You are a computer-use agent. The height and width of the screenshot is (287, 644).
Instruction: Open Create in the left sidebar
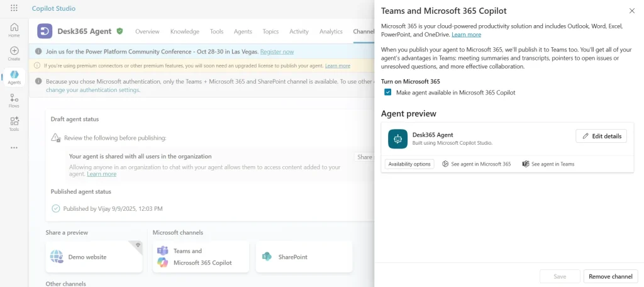coord(14,53)
